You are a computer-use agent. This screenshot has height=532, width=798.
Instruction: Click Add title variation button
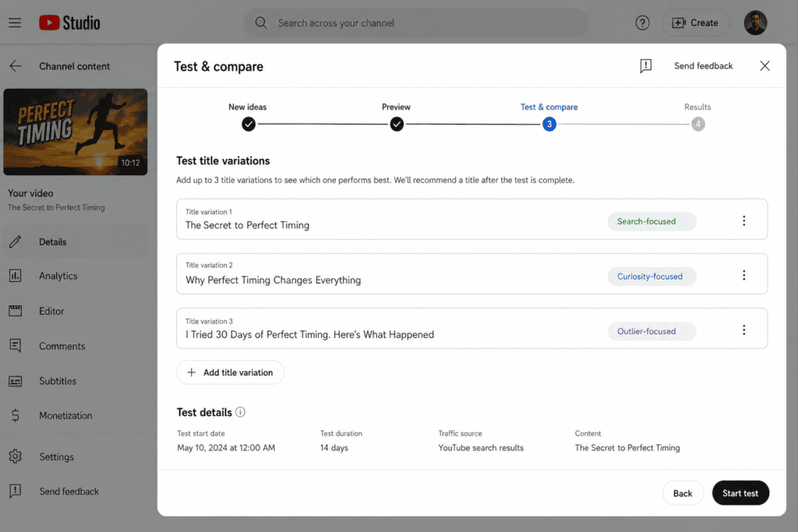click(x=230, y=372)
